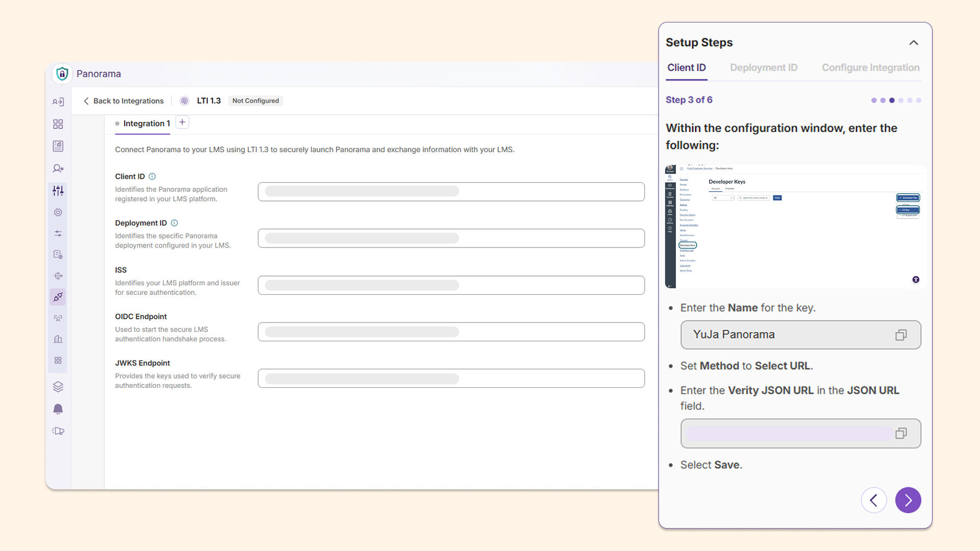Copy the YuJa Panorama key name
Screen dimensions: 980x551
[x=901, y=335]
